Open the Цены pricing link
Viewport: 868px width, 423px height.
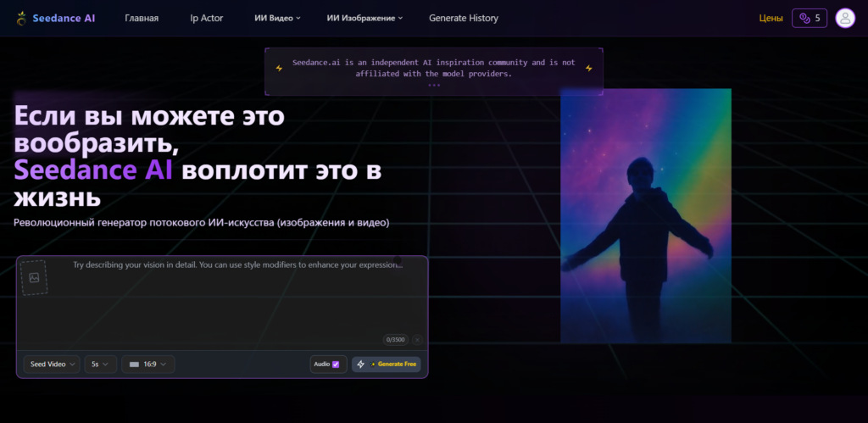771,18
